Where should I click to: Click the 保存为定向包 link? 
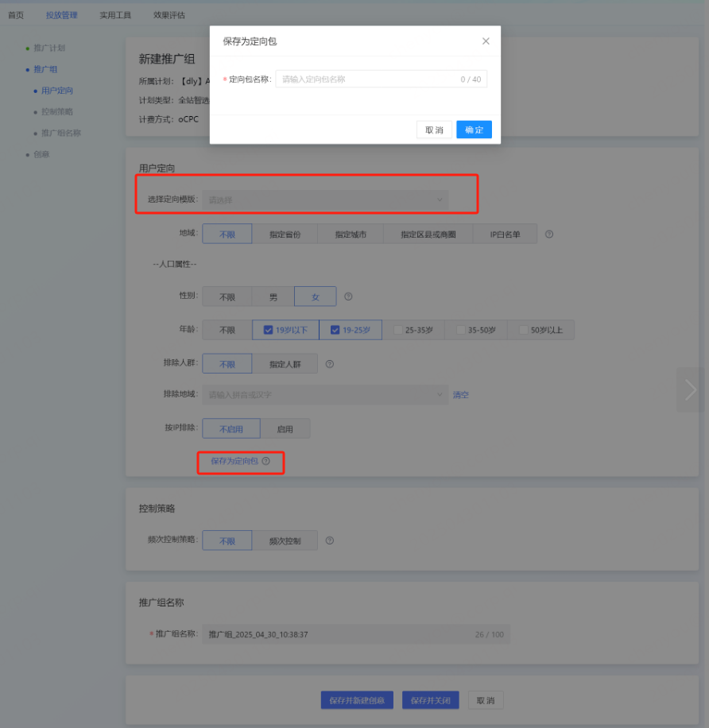pos(234,461)
